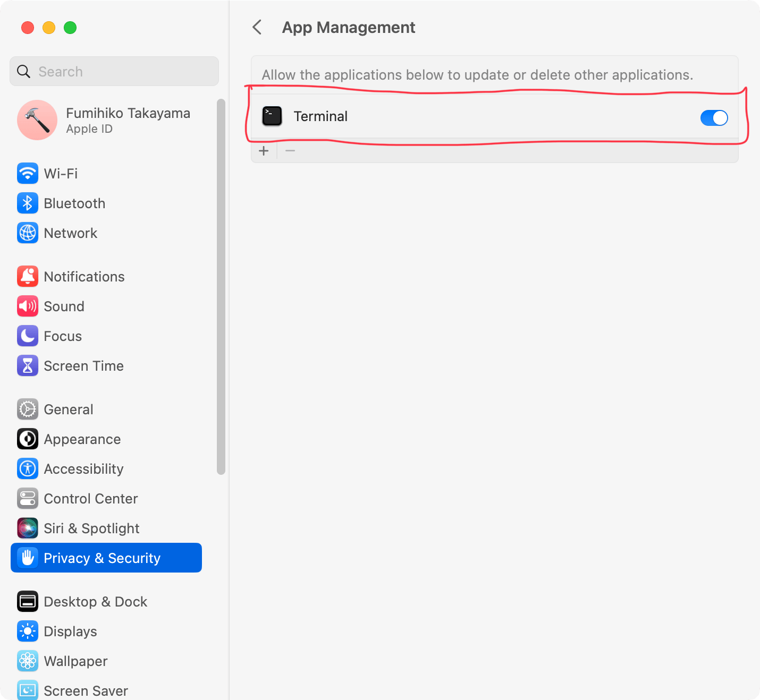
Task: Focus the Search field
Action: [x=114, y=71]
